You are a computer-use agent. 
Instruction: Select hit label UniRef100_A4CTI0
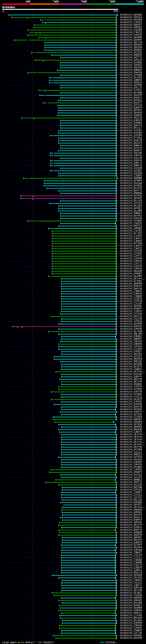coord(131,58)
